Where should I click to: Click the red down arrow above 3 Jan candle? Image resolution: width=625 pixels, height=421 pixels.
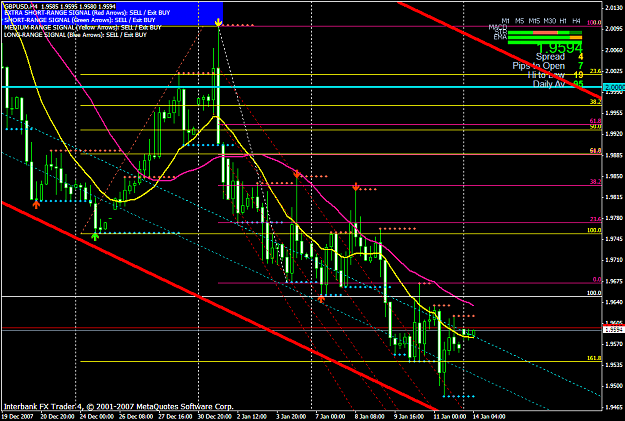(297, 175)
